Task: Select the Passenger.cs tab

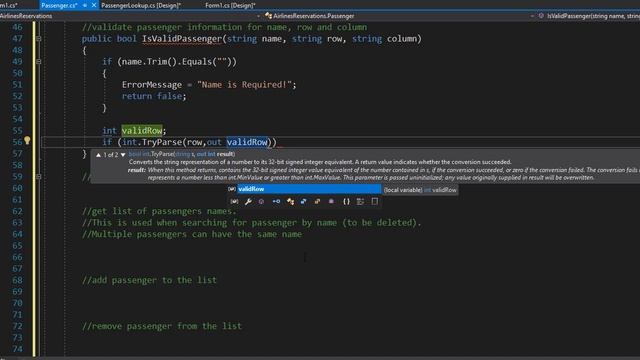Action: click(59, 5)
